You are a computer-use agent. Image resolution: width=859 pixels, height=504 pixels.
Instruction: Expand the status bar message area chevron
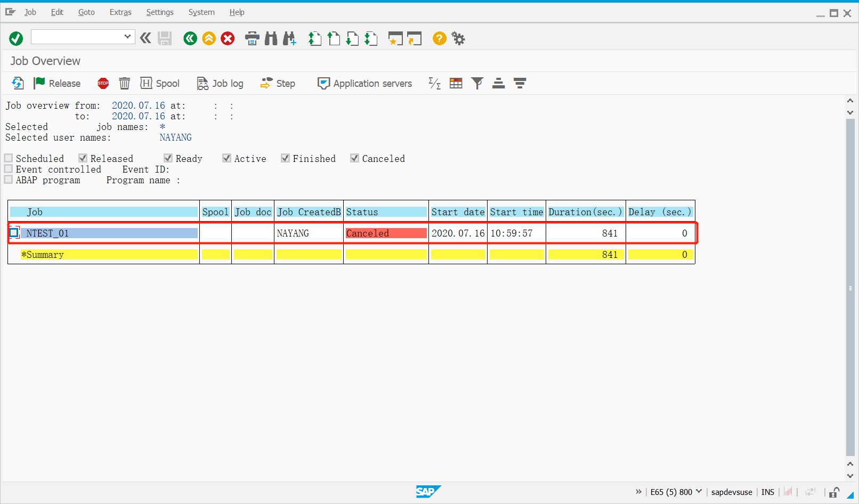click(x=639, y=492)
